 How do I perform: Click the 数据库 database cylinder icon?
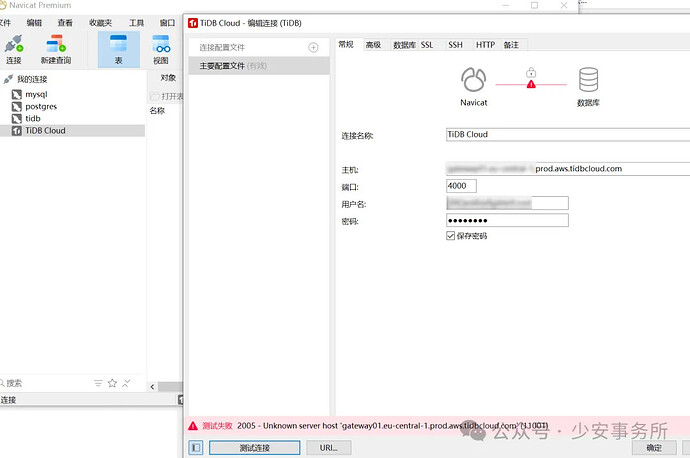click(x=588, y=80)
